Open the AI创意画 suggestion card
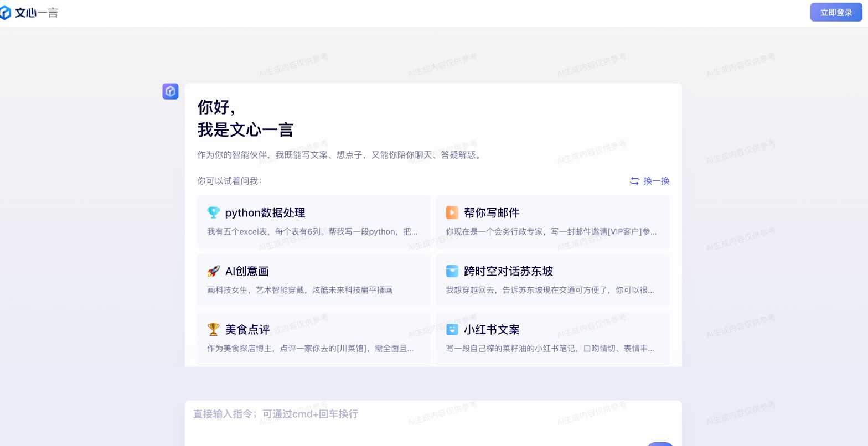Image resolution: width=868 pixels, height=446 pixels. tap(314, 280)
